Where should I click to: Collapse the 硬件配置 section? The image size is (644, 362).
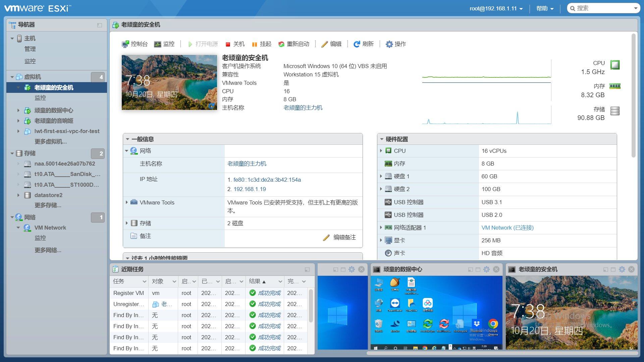382,139
